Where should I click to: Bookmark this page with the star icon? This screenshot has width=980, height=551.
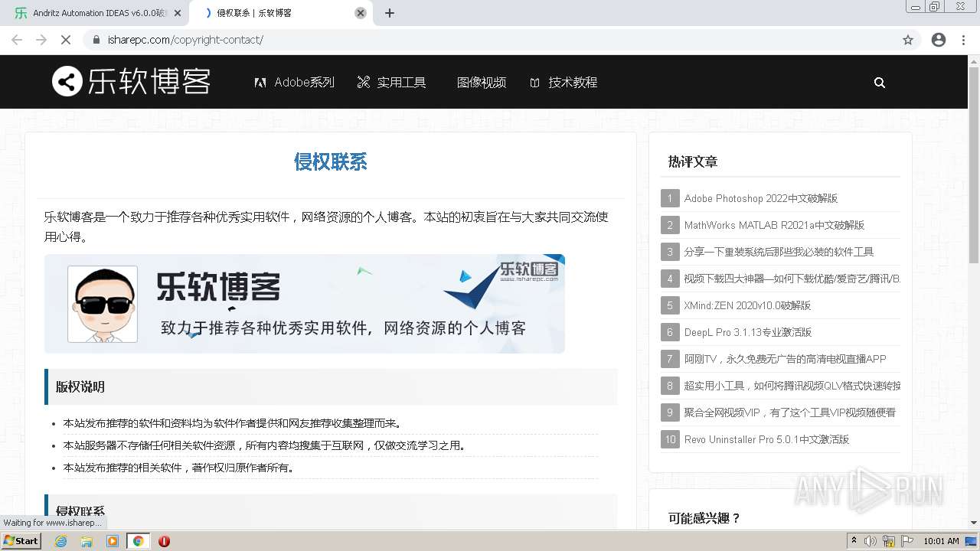(908, 40)
